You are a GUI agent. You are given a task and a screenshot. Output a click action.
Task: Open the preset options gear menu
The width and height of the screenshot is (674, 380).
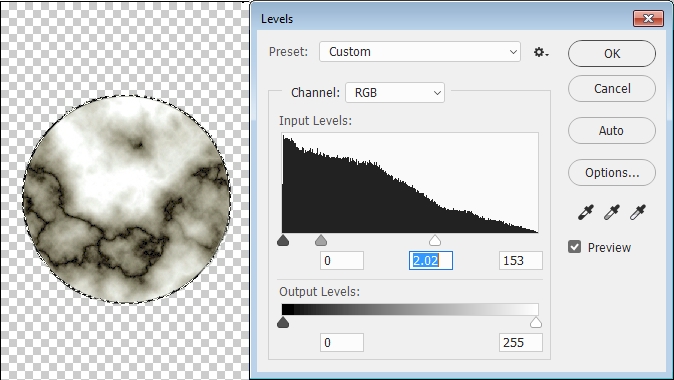(x=541, y=52)
